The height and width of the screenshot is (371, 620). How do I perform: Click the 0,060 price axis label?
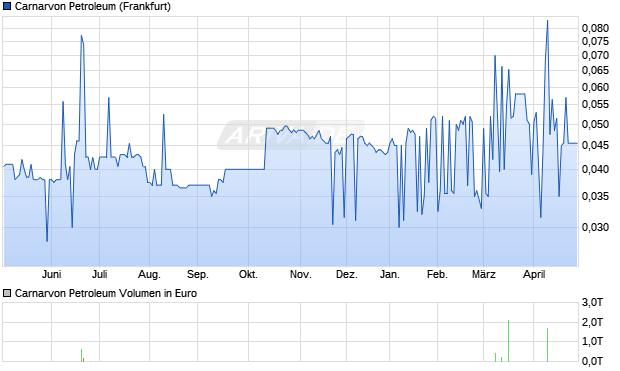click(x=595, y=87)
